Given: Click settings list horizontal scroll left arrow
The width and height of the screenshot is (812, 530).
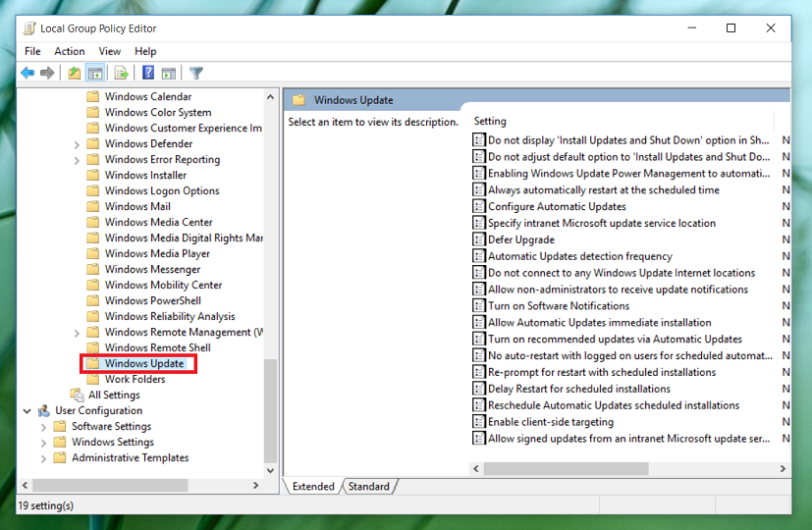Looking at the screenshot, I should pyautogui.click(x=476, y=468).
